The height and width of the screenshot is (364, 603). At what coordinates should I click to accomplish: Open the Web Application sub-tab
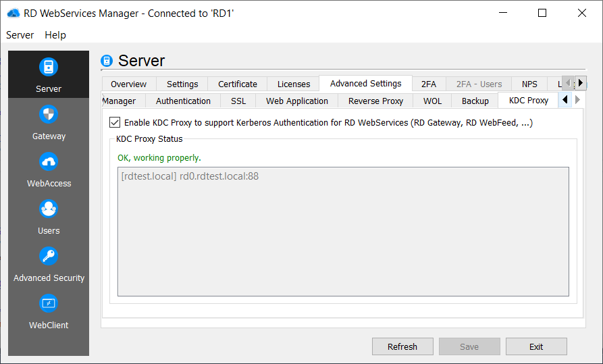click(297, 101)
